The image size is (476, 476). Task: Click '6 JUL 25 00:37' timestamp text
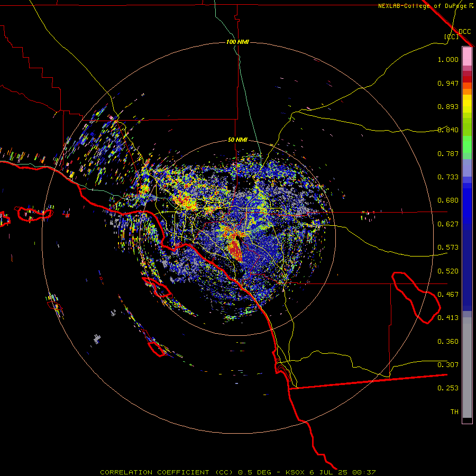click(x=343, y=472)
